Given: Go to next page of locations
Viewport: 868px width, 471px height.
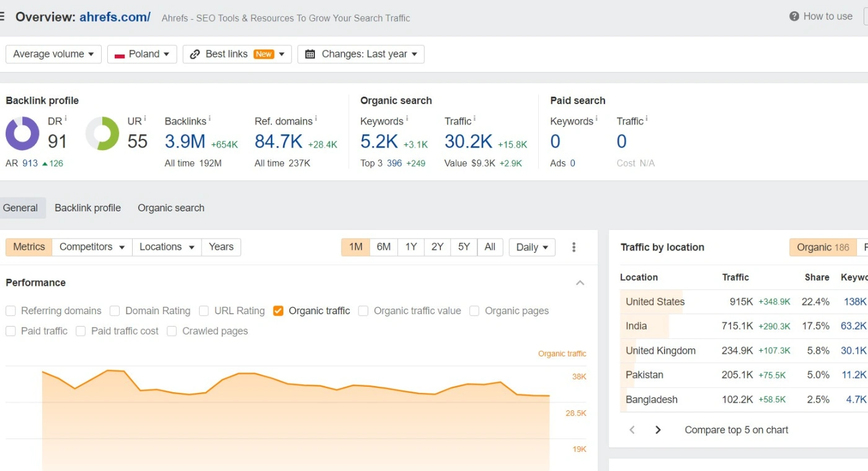Looking at the screenshot, I should (658, 430).
